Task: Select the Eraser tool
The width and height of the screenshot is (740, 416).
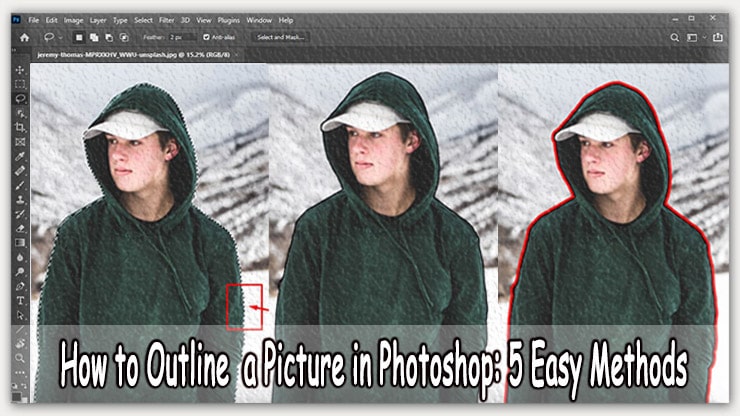Action: (x=20, y=229)
